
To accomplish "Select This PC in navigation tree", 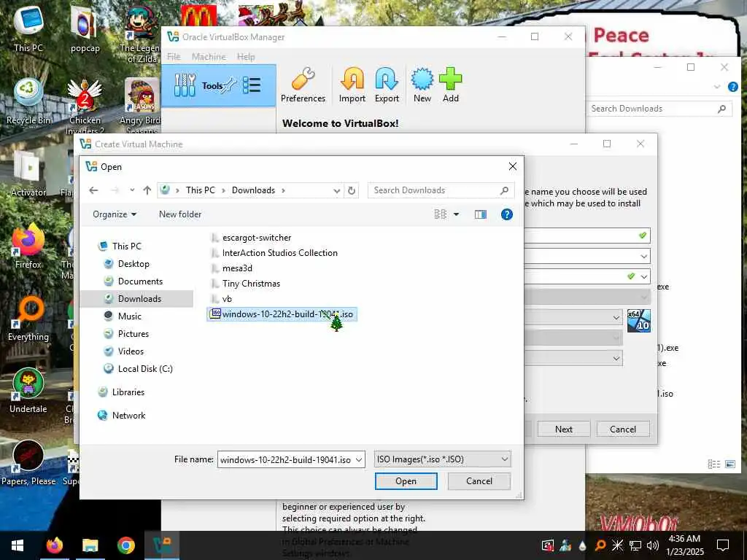I will 127,246.
